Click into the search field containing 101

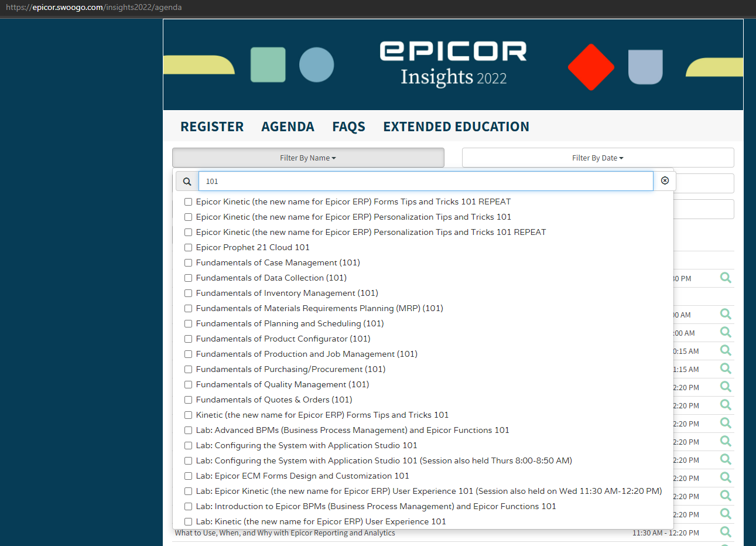426,181
